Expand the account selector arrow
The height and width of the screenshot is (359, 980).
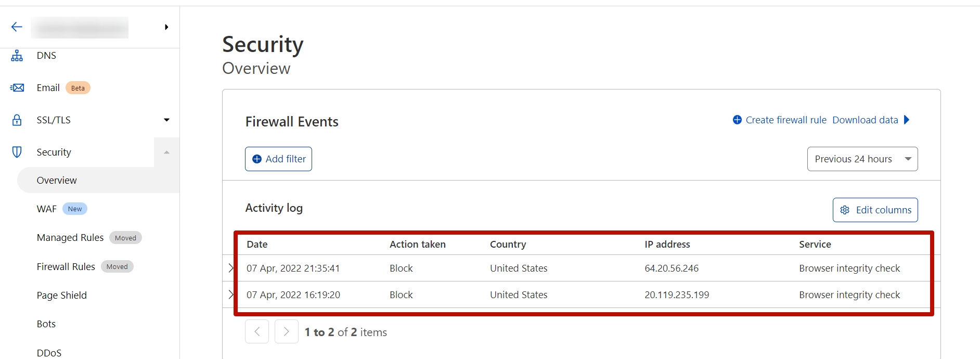tap(166, 27)
